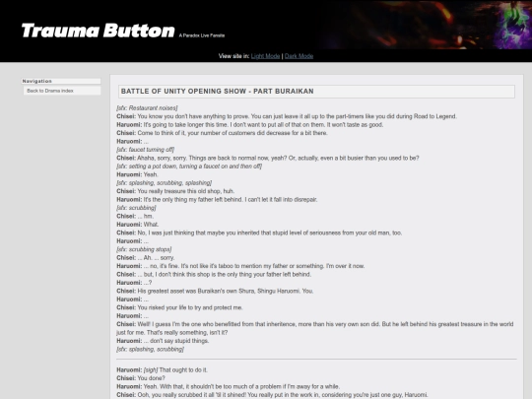Click the line 'You really treasure this old shop, huh.'
The height and width of the screenshot is (399, 532).
175,191
